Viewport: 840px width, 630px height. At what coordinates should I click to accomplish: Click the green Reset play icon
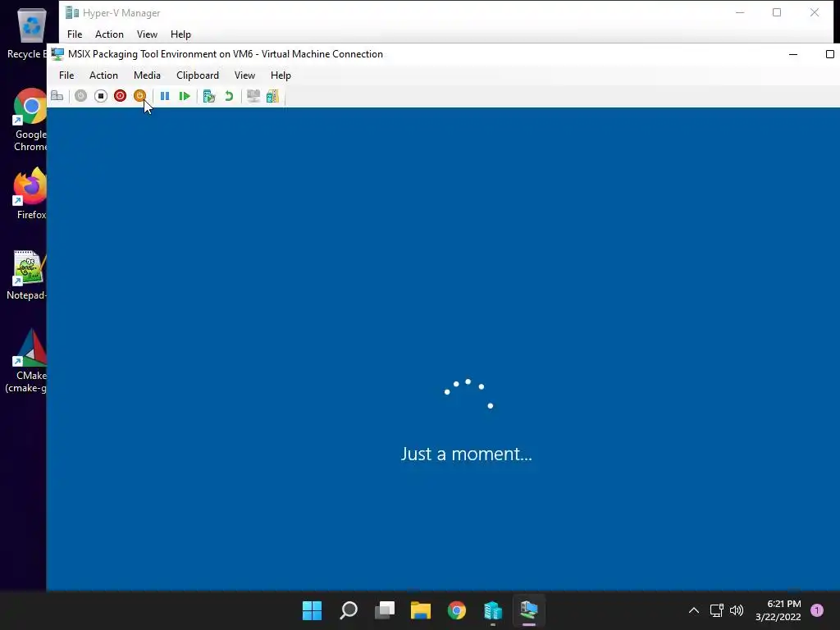pos(185,96)
